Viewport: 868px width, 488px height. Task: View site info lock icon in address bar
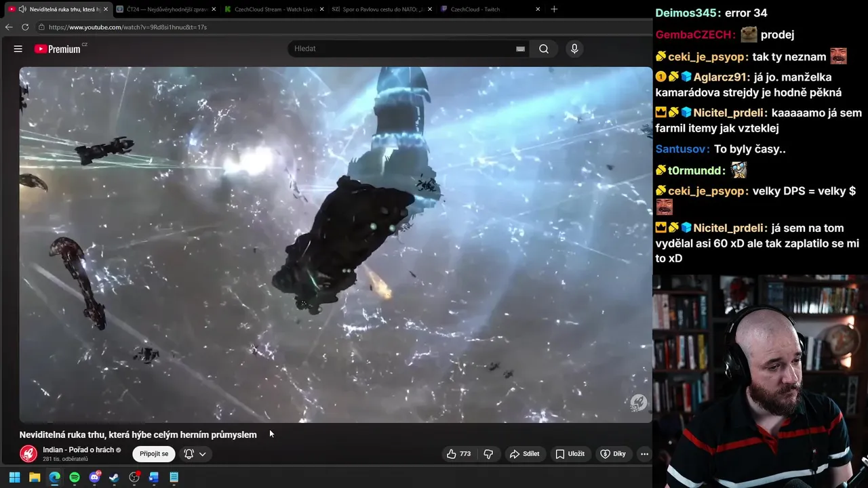tap(41, 27)
